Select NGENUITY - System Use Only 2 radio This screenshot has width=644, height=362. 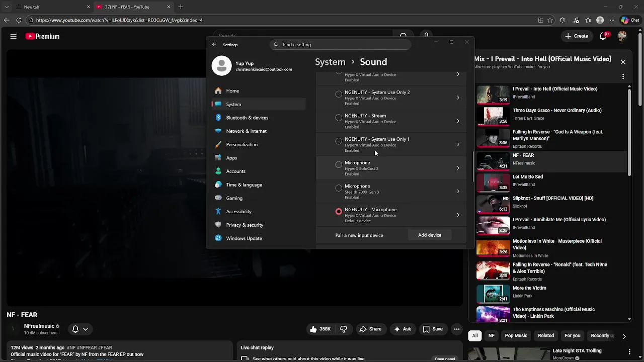click(x=339, y=94)
